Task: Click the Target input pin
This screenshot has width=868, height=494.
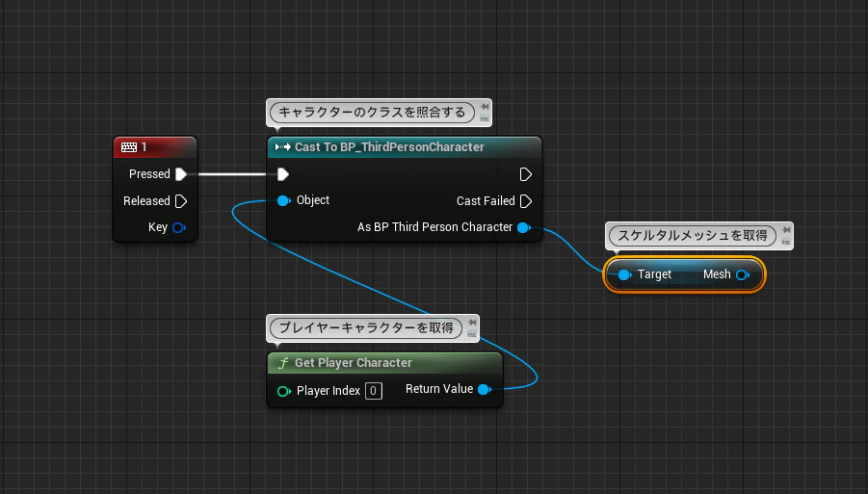Action: pyautogui.click(x=624, y=274)
